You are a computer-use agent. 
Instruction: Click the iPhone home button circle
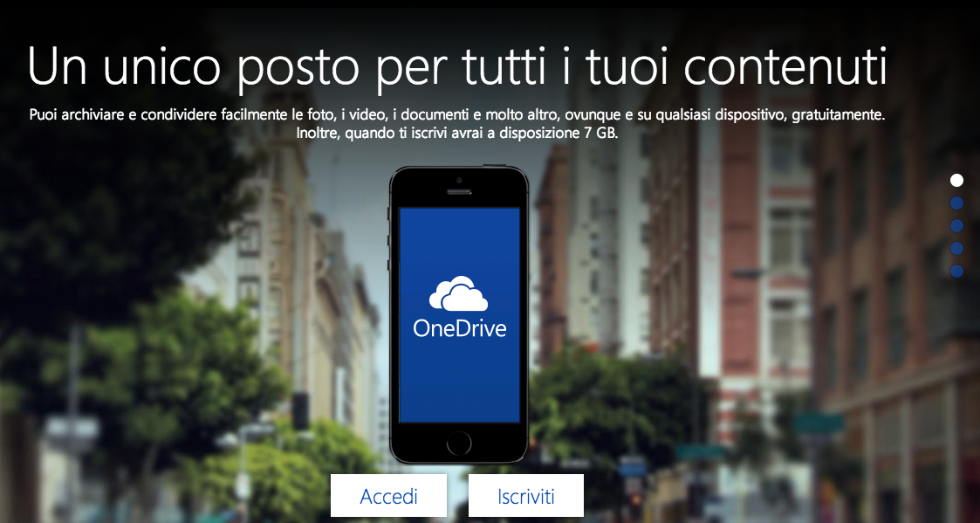(459, 443)
